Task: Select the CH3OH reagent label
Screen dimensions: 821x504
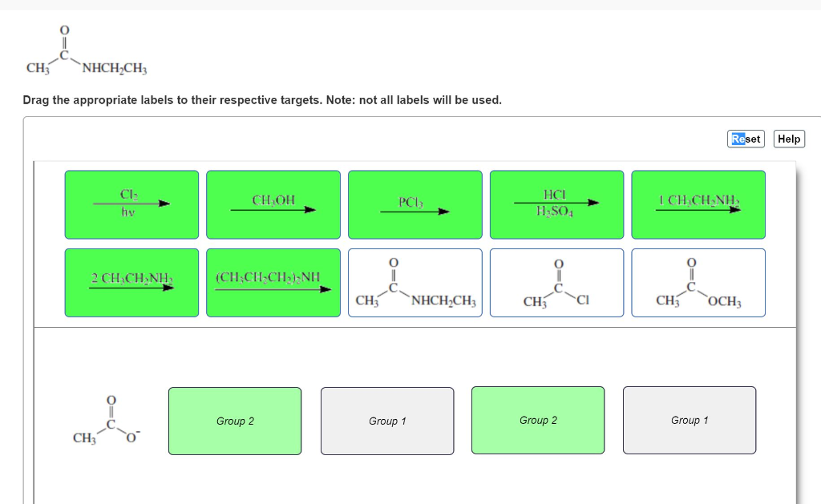Action: [x=273, y=204]
